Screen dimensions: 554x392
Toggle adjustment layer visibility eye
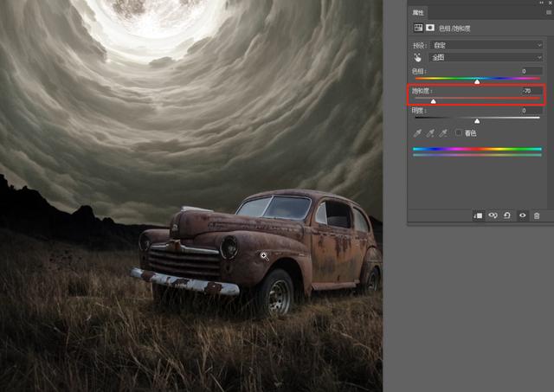[x=523, y=215]
